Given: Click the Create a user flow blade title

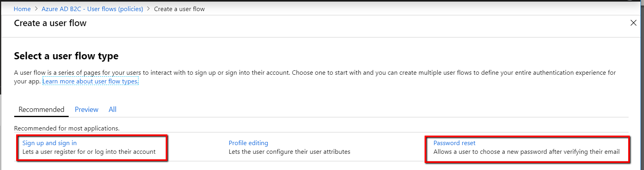Looking at the screenshot, I should click(50, 23).
